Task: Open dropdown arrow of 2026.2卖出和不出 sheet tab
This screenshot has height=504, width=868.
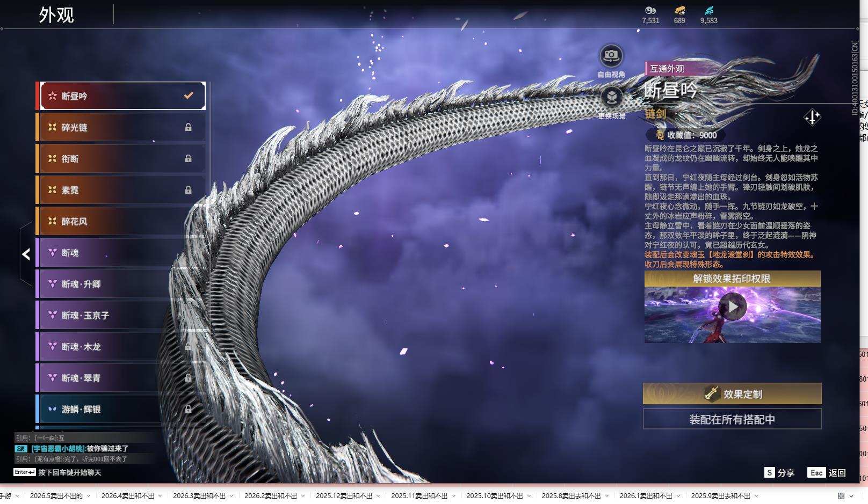Action: click(303, 496)
